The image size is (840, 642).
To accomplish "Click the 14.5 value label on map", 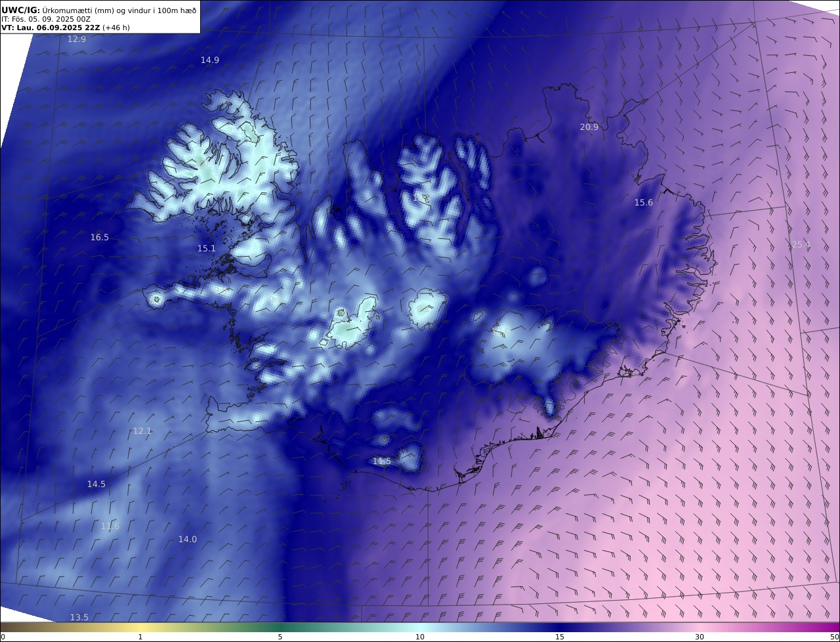I will click(96, 484).
